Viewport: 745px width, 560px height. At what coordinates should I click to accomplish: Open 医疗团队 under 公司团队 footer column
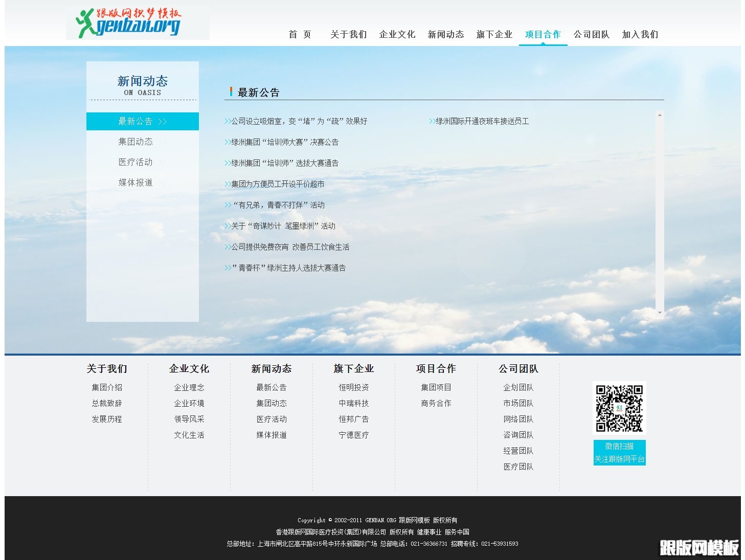(x=518, y=466)
